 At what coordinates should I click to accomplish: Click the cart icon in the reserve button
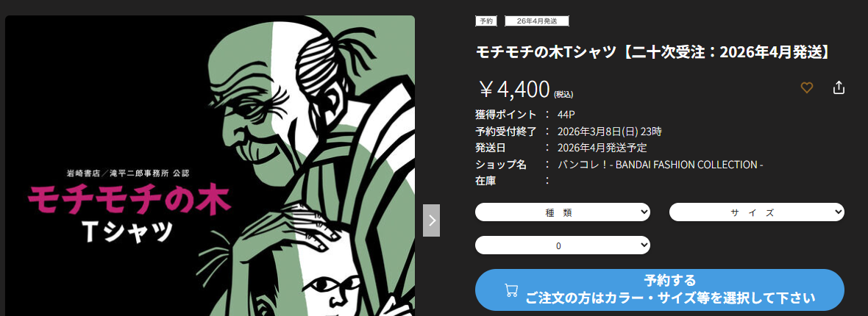pos(511,290)
